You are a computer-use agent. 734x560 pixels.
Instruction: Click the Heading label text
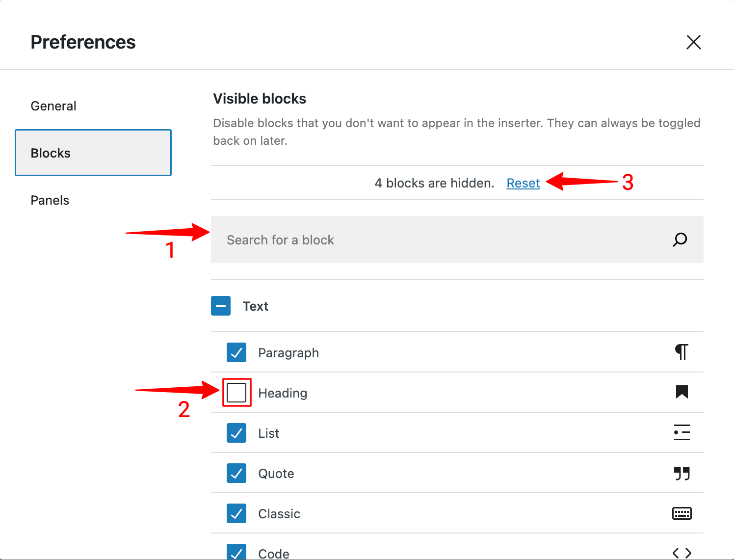click(283, 393)
